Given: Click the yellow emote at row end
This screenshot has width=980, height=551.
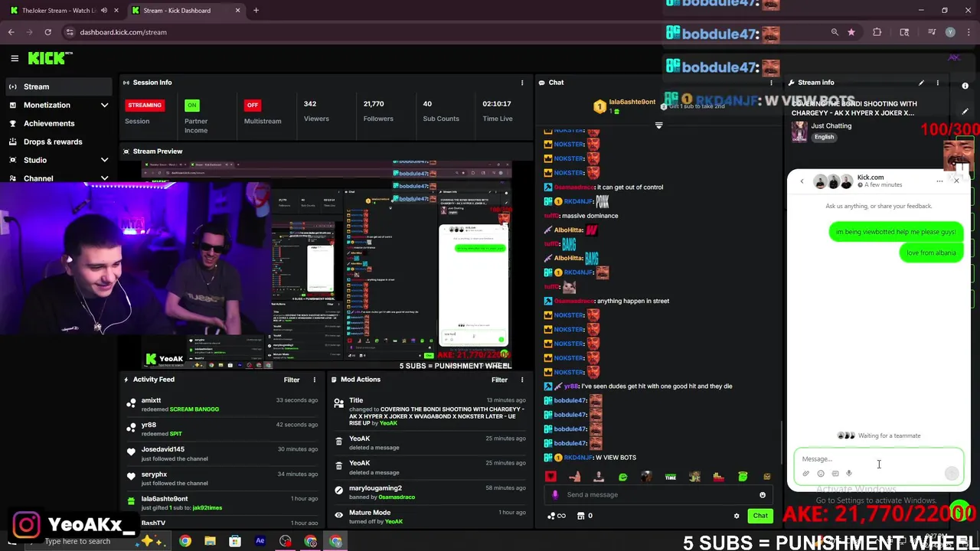Looking at the screenshot, I should [x=766, y=477].
